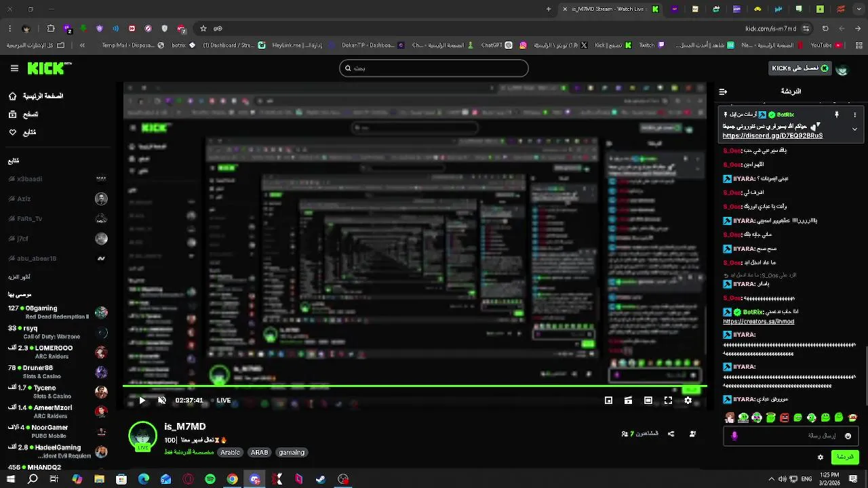Open the pinned message options menu

coord(854,115)
